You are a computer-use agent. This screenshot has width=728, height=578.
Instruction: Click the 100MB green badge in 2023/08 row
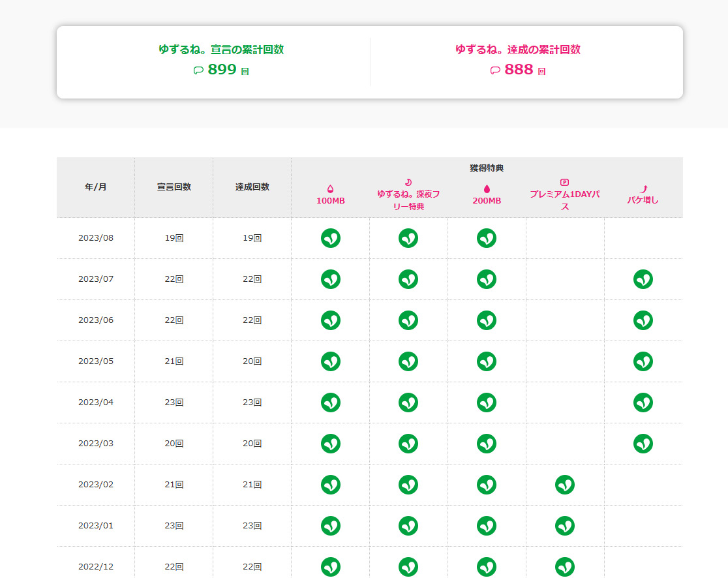pos(331,238)
